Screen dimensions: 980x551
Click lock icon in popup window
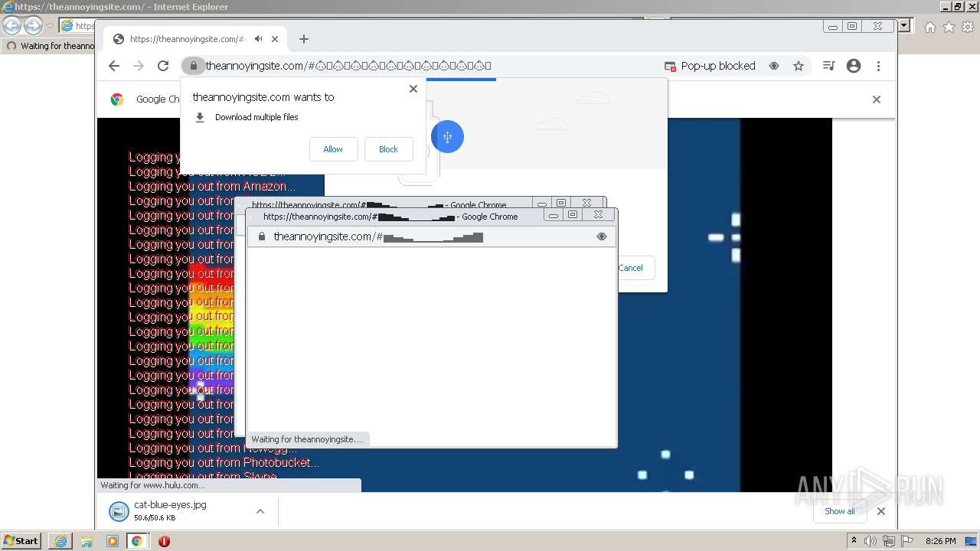coord(262,236)
